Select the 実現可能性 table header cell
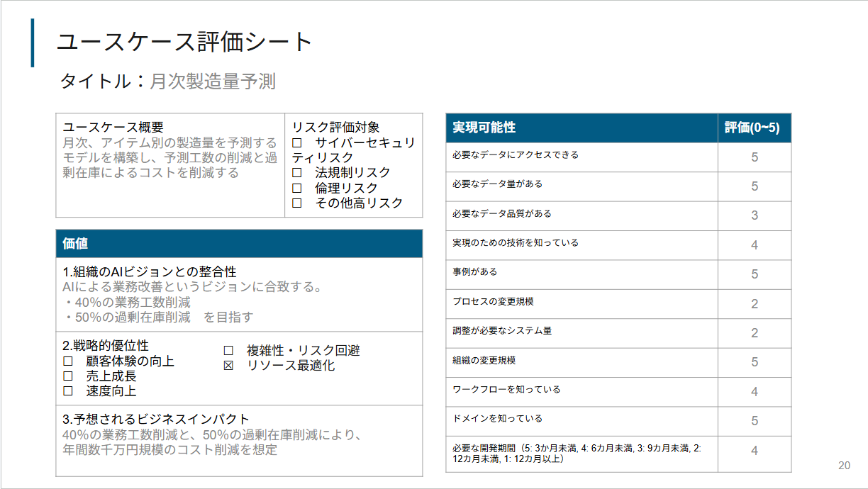Screen dimensions: 868x489 coord(582,128)
